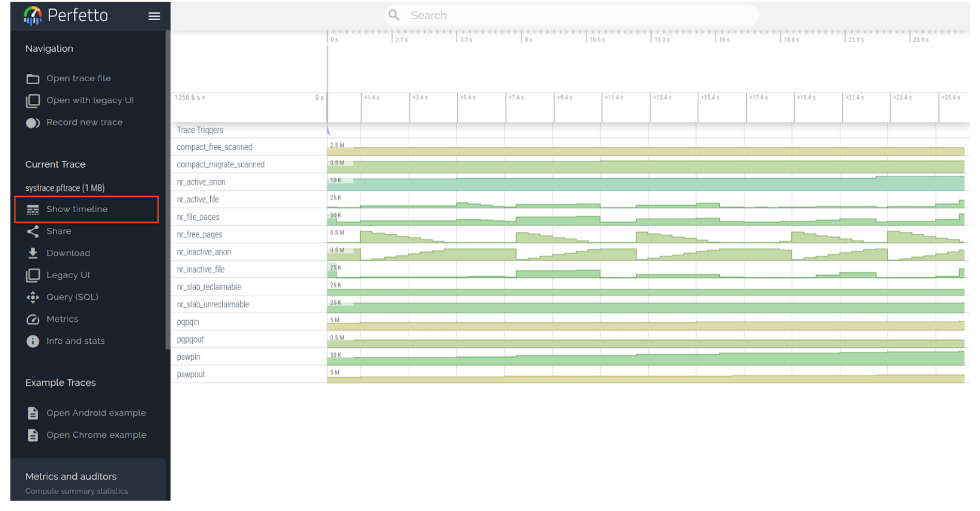Select the nr_free_pages track label
Screen dimensions: 980x511
(200, 235)
